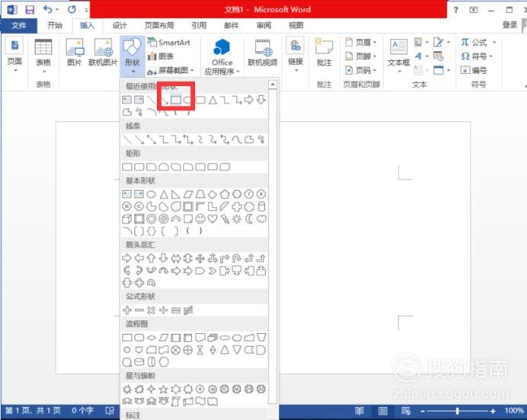The image size is (527, 420).
Task: Select the up arrow in 箭头总汇
Action: tap(152, 258)
